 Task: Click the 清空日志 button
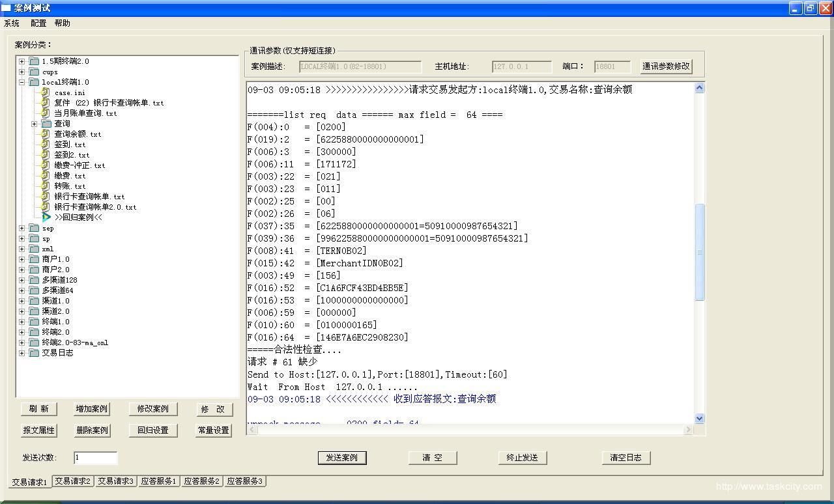pos(625,458)
